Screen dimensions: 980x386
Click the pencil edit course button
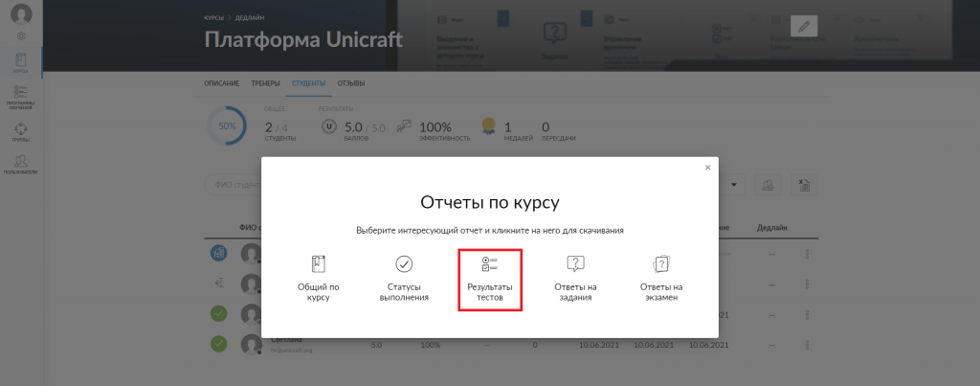coord(804,26)
